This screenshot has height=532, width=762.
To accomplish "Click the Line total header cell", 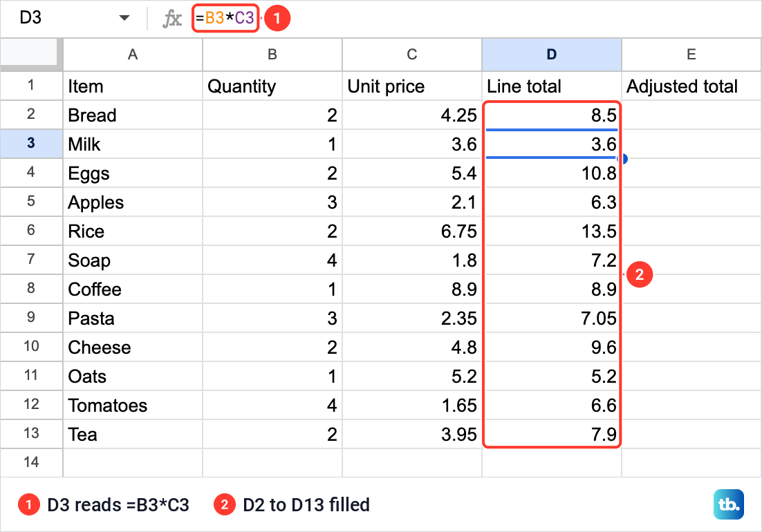I will point(552,86).
